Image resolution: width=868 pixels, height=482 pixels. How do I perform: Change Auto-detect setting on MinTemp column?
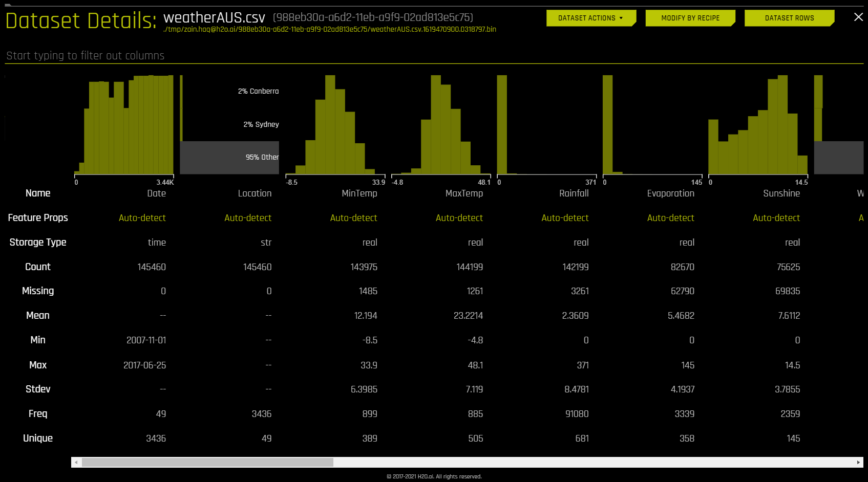(353, 217)
